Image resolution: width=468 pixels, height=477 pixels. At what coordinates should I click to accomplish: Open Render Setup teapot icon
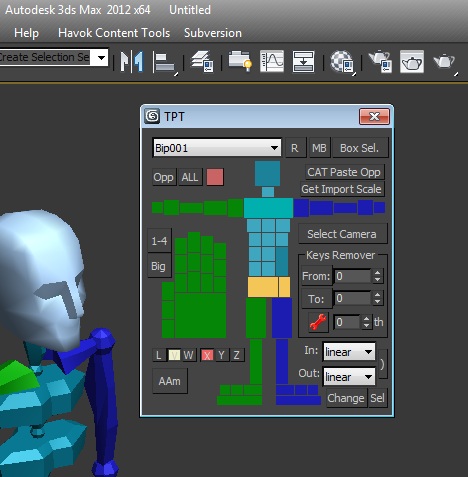pyautogui.click(x=380, y=61)
